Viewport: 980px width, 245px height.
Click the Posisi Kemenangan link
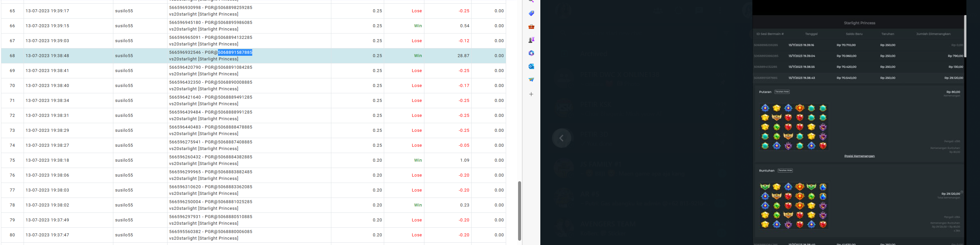[859, 156]
